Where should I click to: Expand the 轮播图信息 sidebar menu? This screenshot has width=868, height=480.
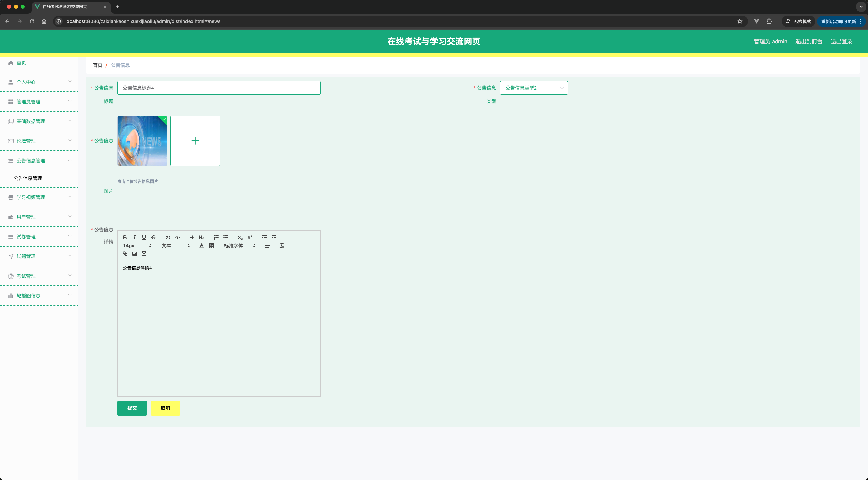coord(39,296)
